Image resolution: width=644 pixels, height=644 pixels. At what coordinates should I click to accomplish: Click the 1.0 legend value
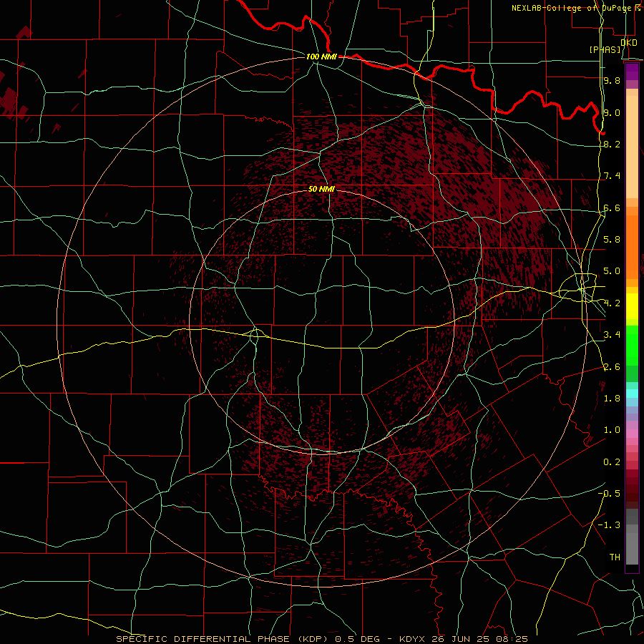pos(612,430)
